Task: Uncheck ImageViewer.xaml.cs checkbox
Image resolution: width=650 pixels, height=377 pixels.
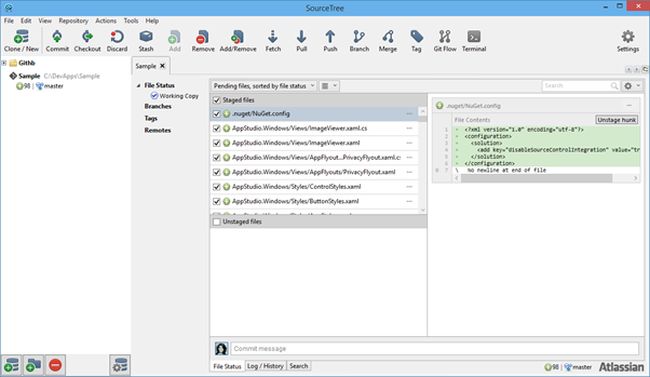Action: click(216, 128)
